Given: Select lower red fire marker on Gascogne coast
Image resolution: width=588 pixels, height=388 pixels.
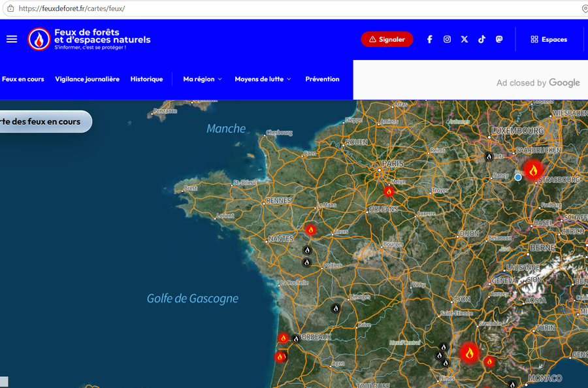Looking at the screenshot, I should [x=280, y=357].
